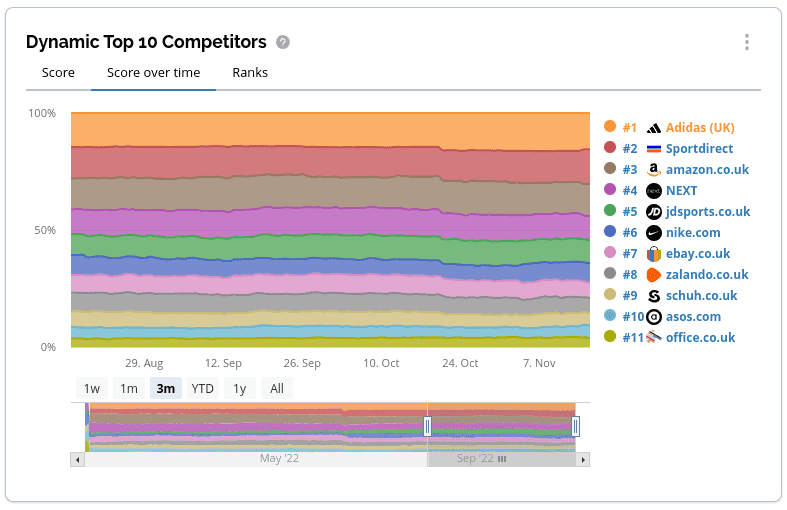This screenshot has height=510, width=787.
Task: Toggle the gray zalando.co.uk series dot
Action: pyautogui.click(x=610, y=274)
